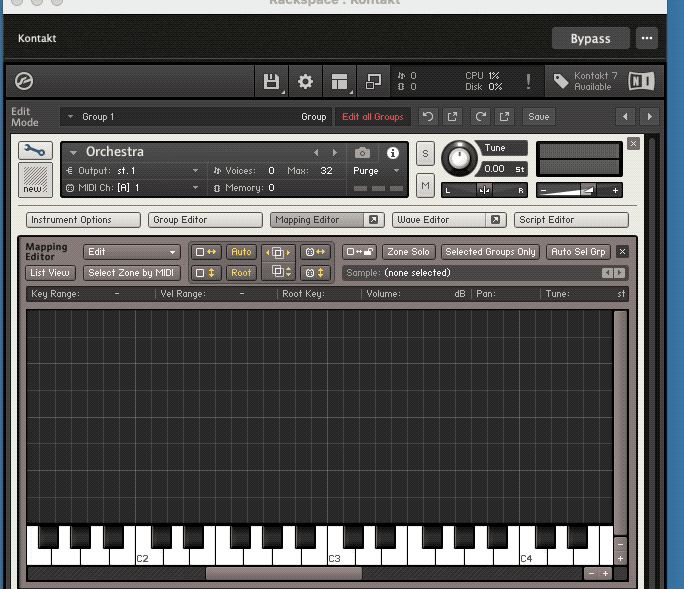The width and height of the screenshot is (684, 589).
Task: Click the resolve overlapping key ranges icon
Action: [x=278, y=252]
